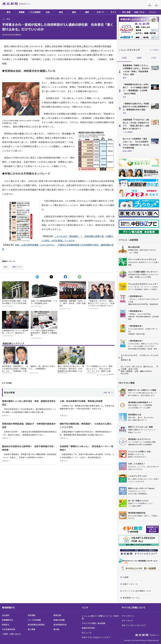Select 首都圏 in navigation bar
Screen dimensions: 161x644
pyautogui.click(x=21, y=12)
